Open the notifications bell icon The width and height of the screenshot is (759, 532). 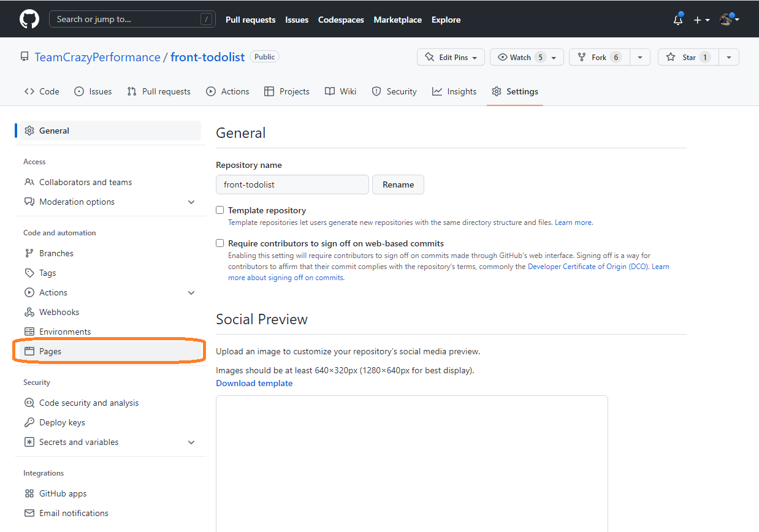coord(677,20)
